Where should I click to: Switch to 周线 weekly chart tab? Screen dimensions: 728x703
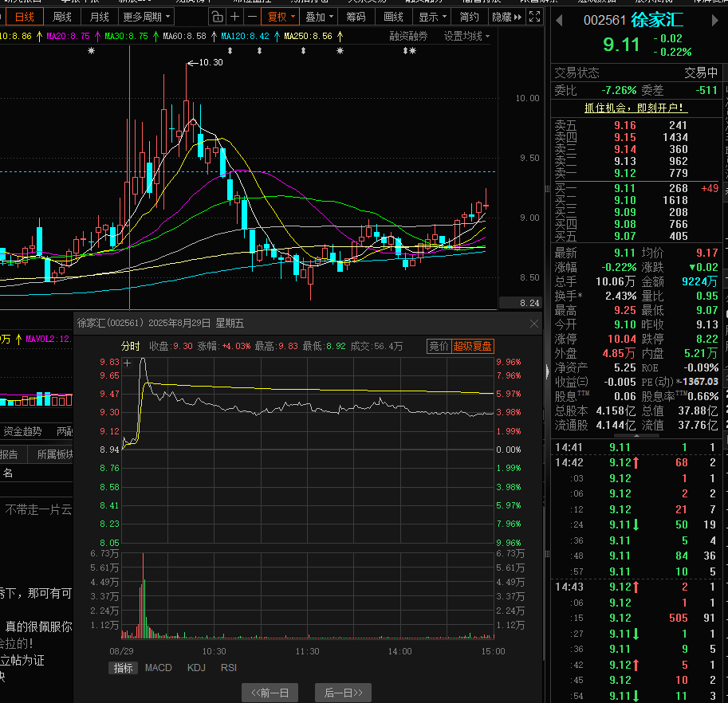61,18
